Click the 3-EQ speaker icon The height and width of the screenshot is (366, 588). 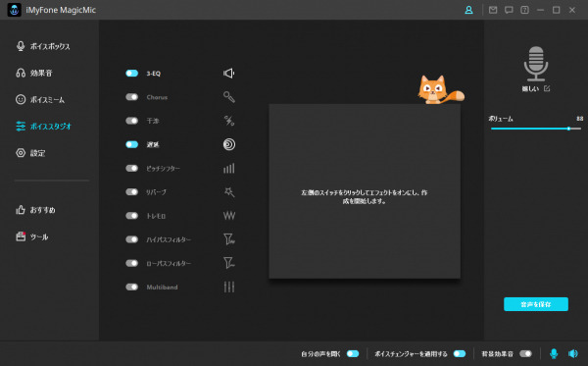point(228,74)
